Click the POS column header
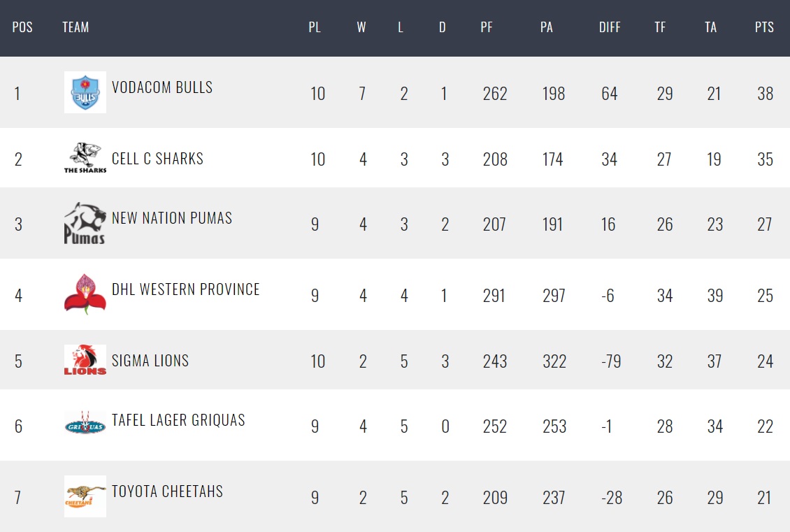The height and width of the screenshot is (532, 790). [22, 27]
